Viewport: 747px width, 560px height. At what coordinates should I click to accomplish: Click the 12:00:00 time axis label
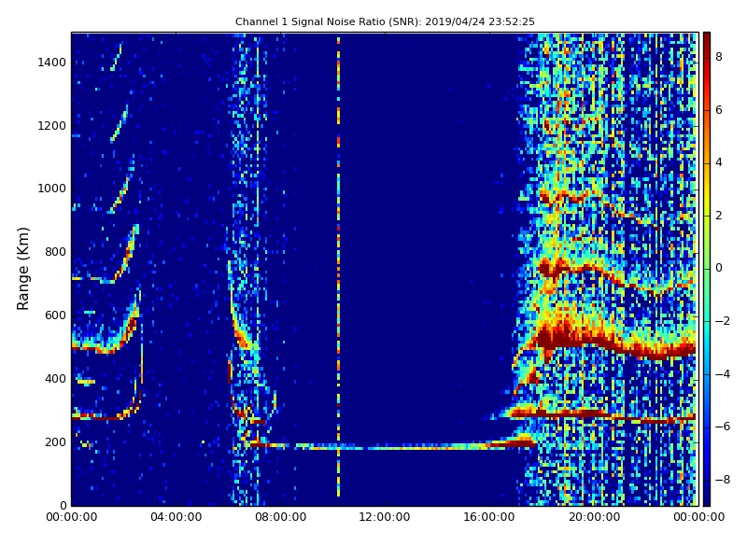point(385,517)
